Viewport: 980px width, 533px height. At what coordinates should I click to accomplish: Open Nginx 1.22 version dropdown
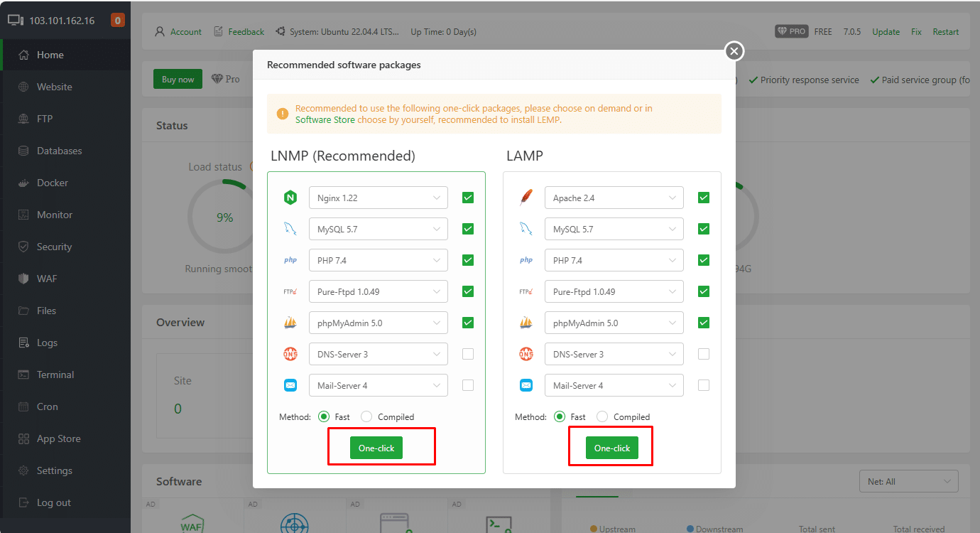click(x=379, y=198)
